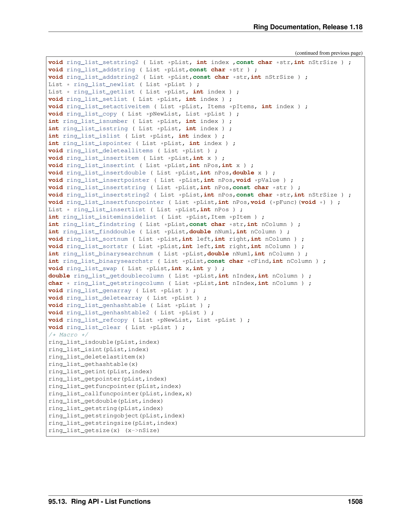Viewport: 411px width, 532px height.
Task: Click ring_list_finddouble function name
Action: coord(99,232)
